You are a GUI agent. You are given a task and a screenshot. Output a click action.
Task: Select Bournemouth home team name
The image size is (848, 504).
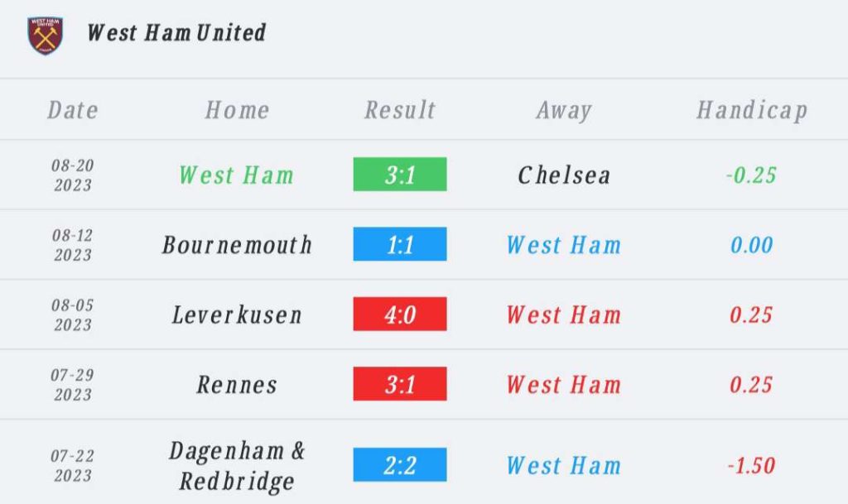237,245
